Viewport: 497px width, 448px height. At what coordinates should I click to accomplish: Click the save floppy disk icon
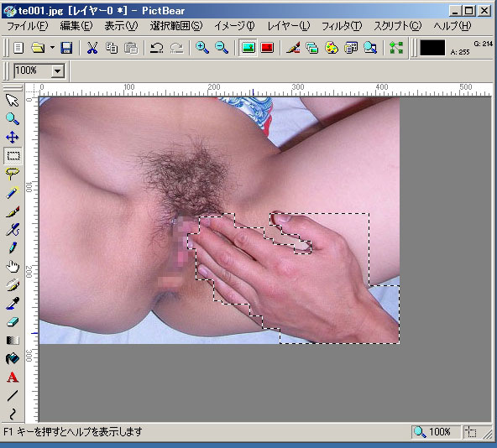click(x=66, y=48)
